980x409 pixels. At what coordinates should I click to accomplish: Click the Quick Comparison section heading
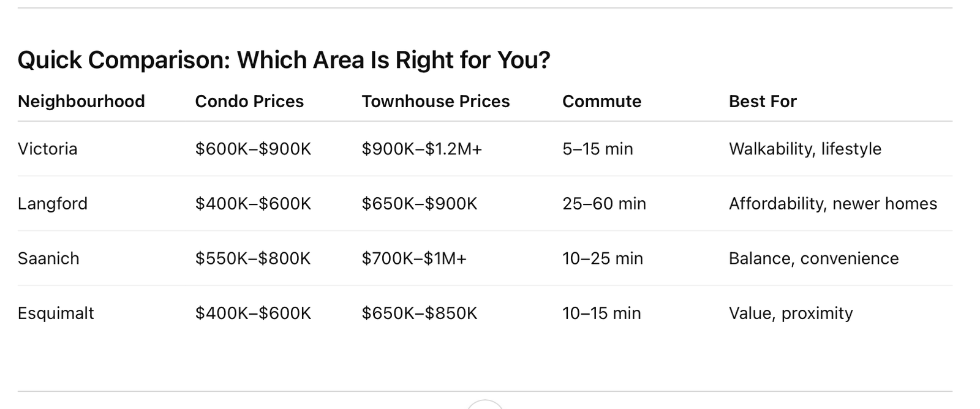coord(284,60)
